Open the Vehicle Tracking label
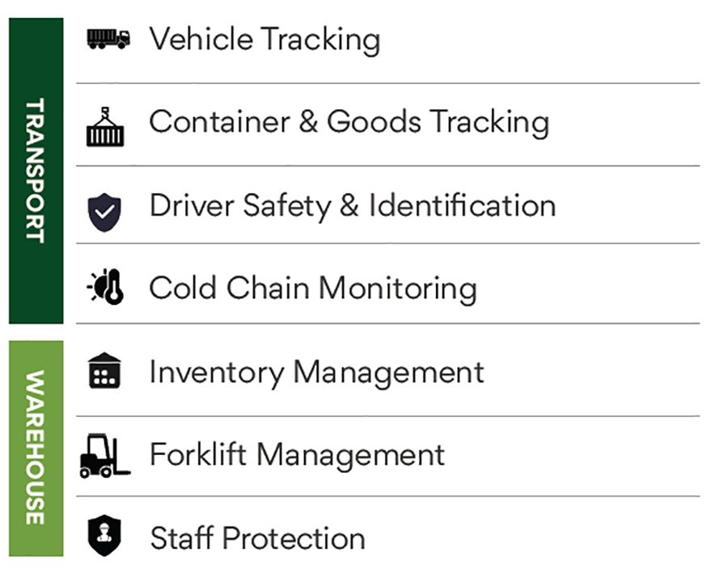This screenshot has height=582, width=728. (x=264, y=40)
